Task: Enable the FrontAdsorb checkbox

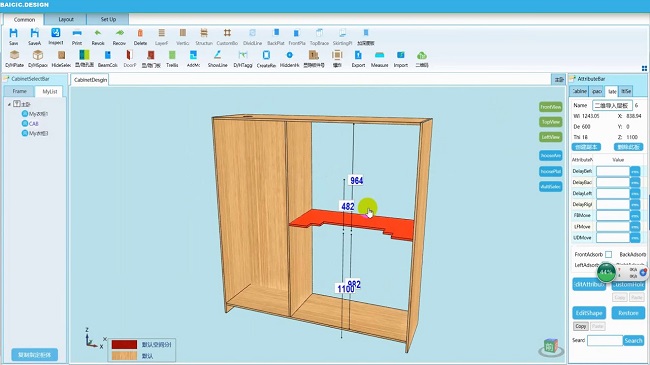Action: pyautogui.click(x=608, y=254)
